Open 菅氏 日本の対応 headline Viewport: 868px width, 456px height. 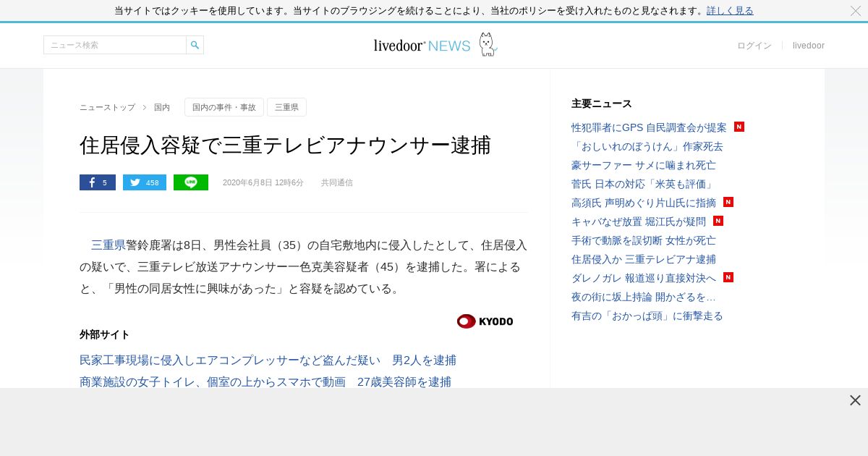[x=644, y=184]
